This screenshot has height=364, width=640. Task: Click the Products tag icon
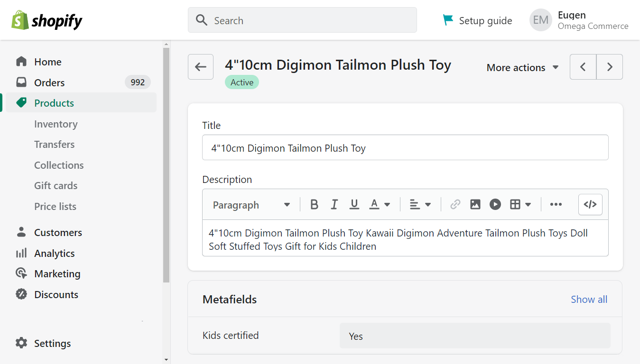[x=21, y=103]
